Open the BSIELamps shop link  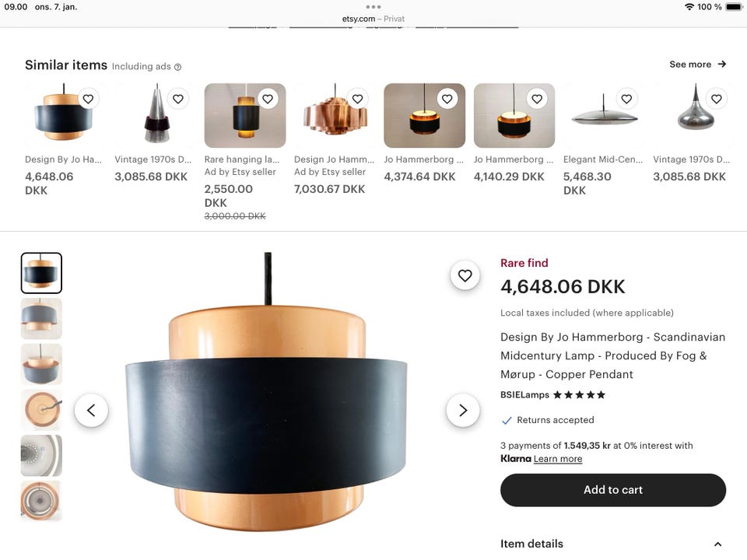[524, 395]
